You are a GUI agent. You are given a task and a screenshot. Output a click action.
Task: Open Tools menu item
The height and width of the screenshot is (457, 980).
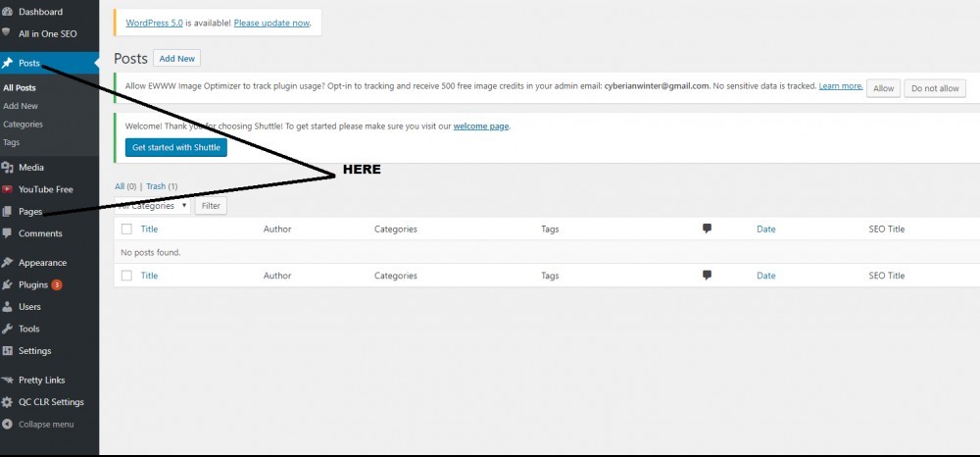coord(28,329)
